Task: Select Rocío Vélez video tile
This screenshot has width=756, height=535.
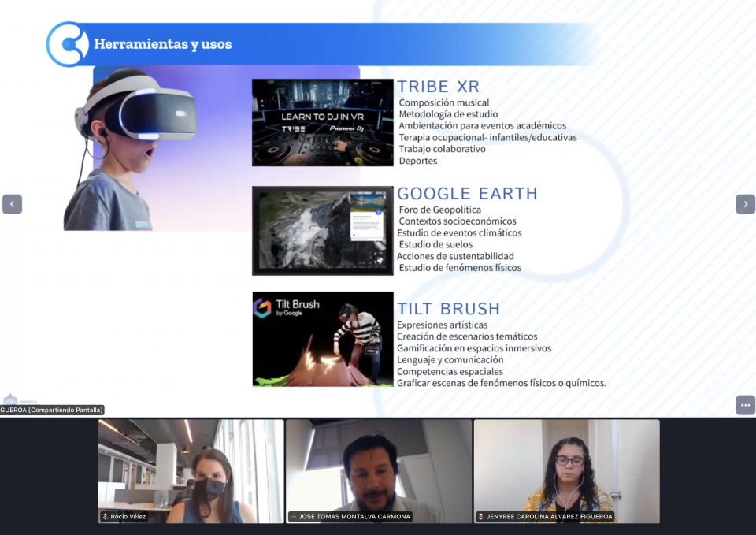Action: coord(191,471)
